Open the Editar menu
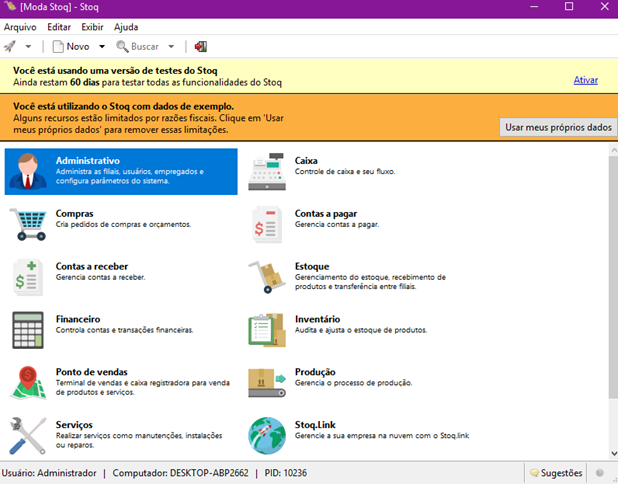Screen dimensions: 618x484 coord(59,27)
